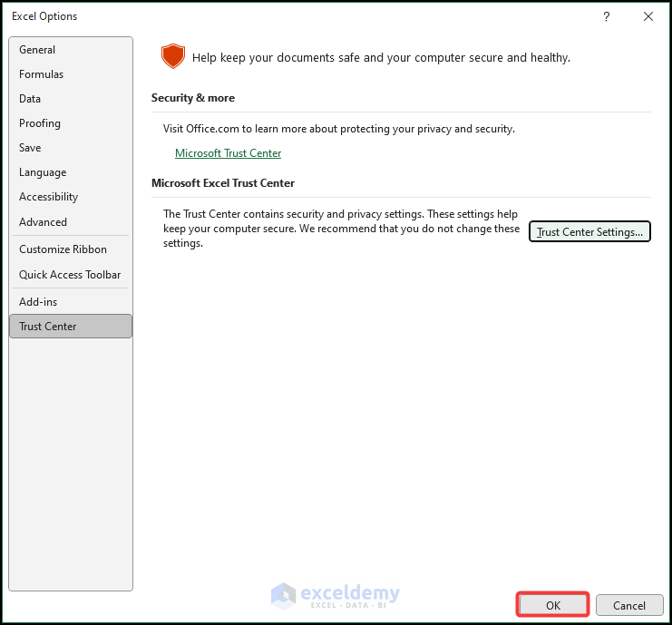Open Quick Access Toolbar options
This screenshot has width=672, height=625.
point(71,274)
